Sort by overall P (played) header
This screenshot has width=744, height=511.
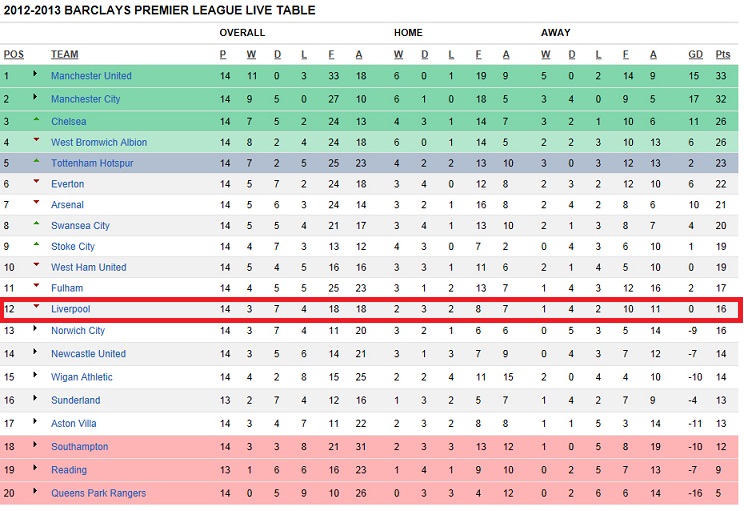click(x=223, y=55)
